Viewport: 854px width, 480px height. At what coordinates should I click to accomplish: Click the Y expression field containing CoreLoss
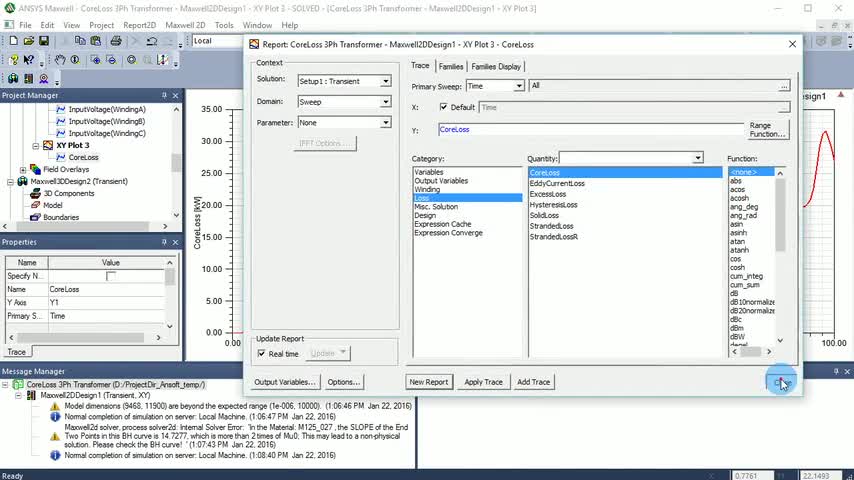tap(590, 130)
